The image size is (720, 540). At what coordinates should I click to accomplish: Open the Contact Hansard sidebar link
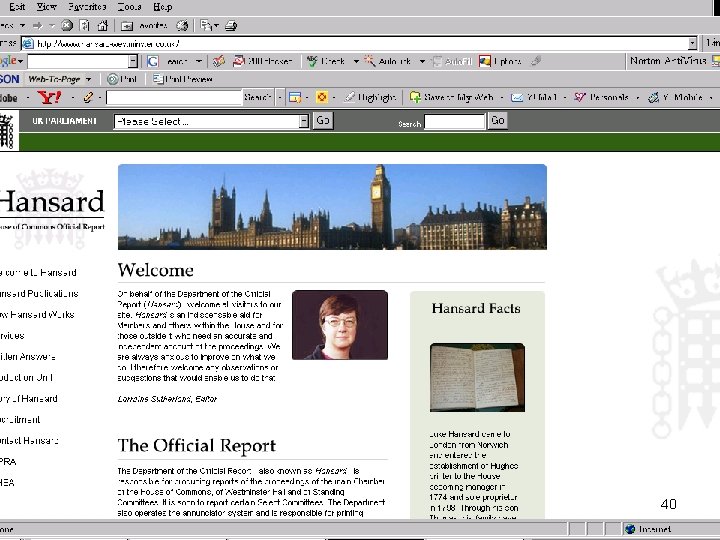[x=29, y=441]
